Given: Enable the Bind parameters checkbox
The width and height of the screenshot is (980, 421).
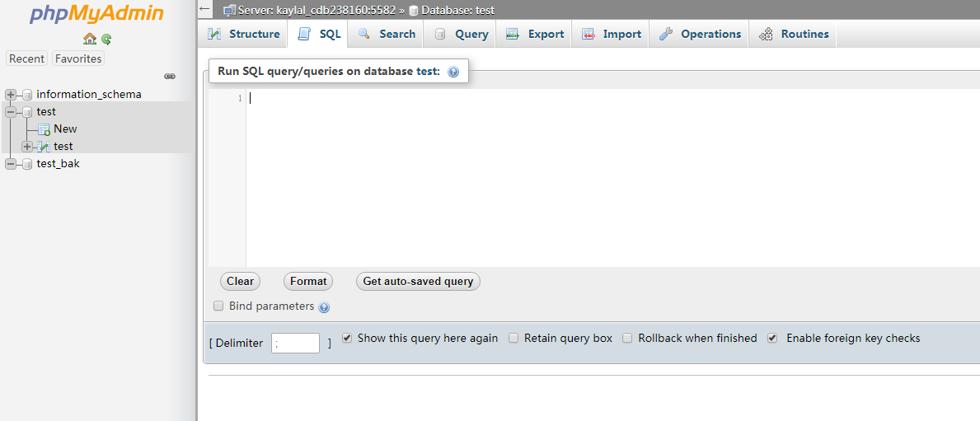Looking at the screenshot, I should pyautogui.click(x=218, y=306).
